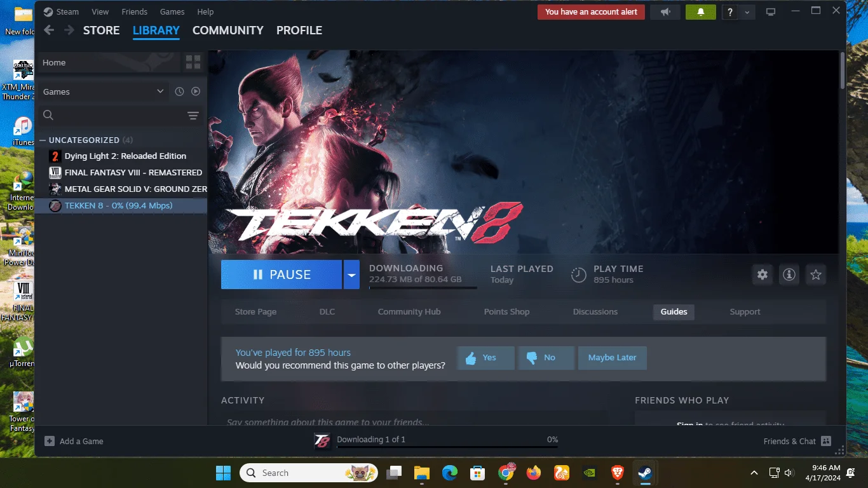Show TEKKEN 8 game info icon
The height and width of the screenshot is (488, 868).
click(789, 274)
